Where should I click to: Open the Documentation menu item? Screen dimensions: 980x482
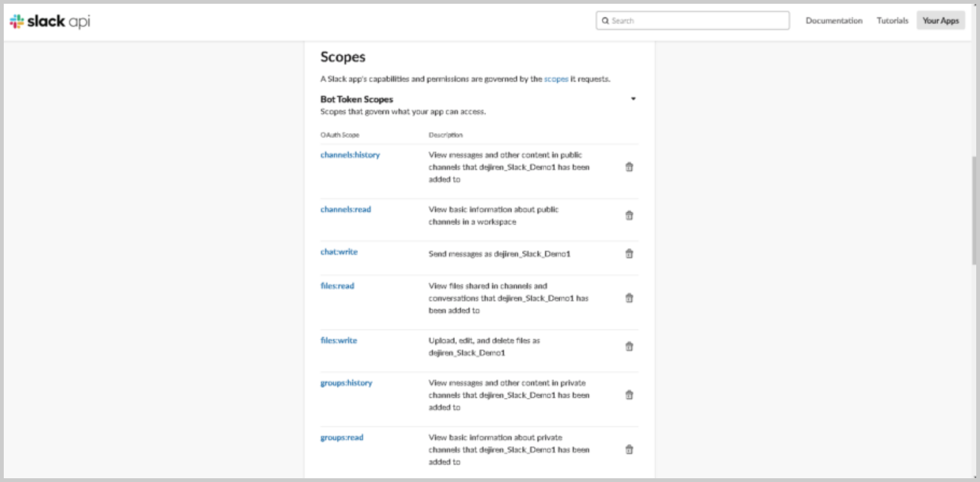coord(834,21)
